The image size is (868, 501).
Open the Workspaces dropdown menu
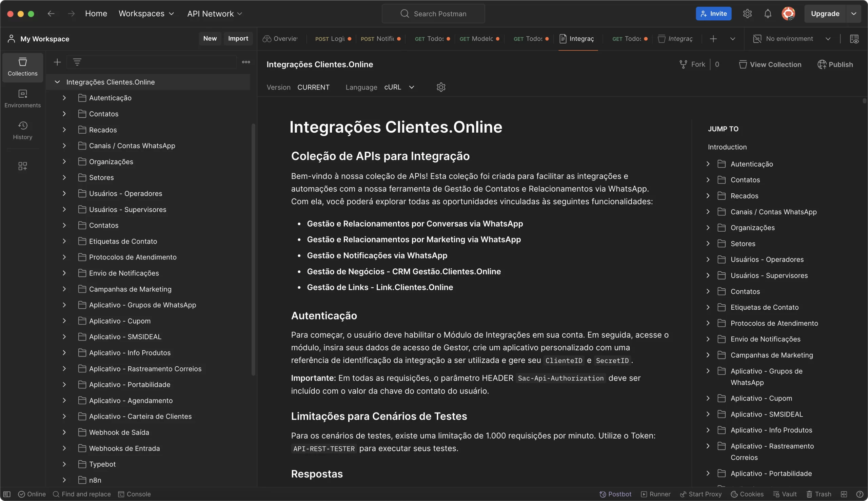point(146,14)
